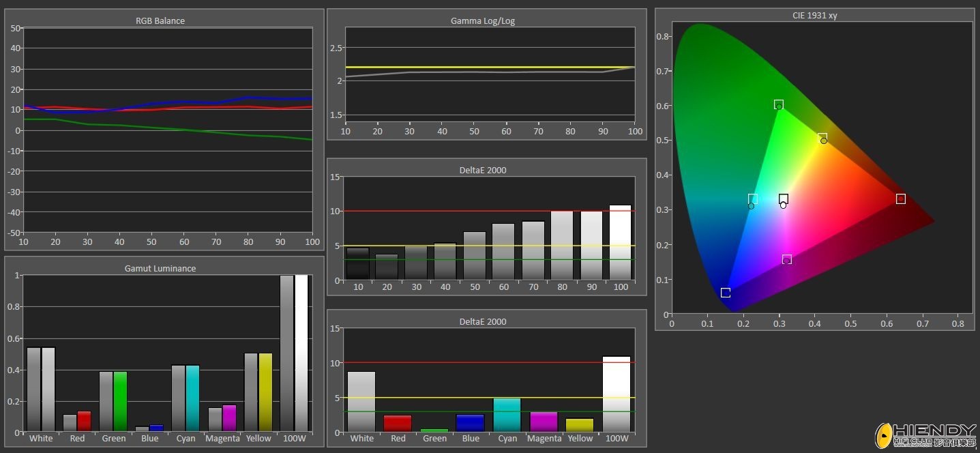Click the yellow bar in Gamut Luminance chart
The height and width of the screenshot is (453, 980).
(x=265, y=392)
